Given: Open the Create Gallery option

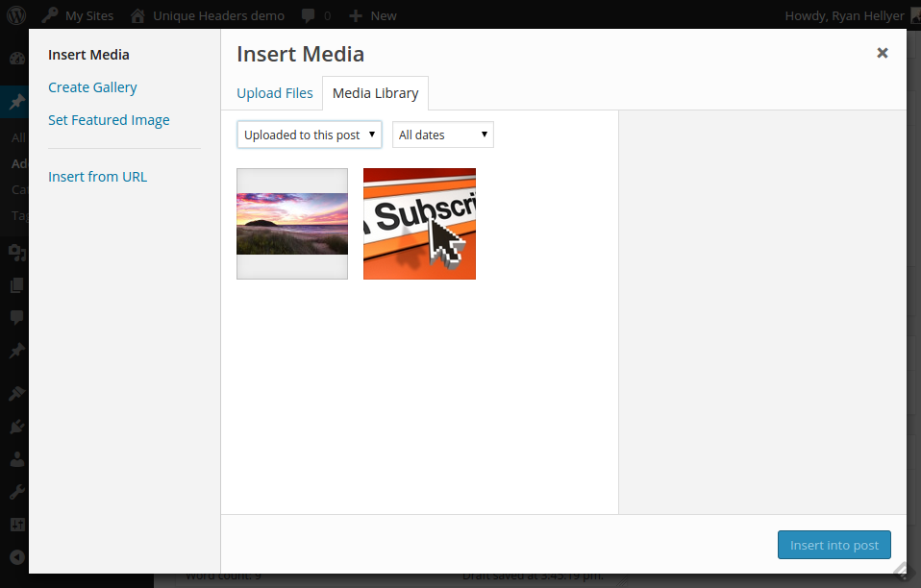Looking at the screenshot, I should coord(92,87).
